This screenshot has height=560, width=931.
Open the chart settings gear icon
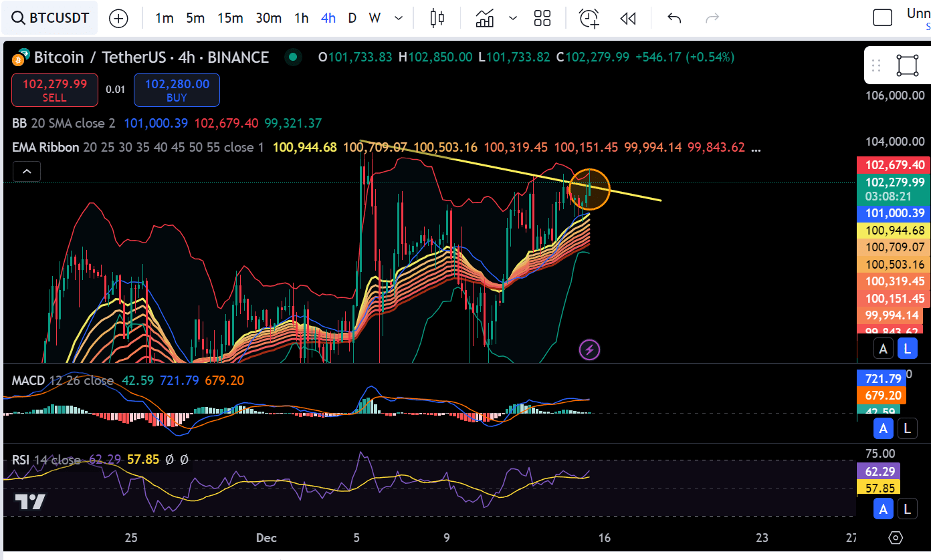pos(896,537)
